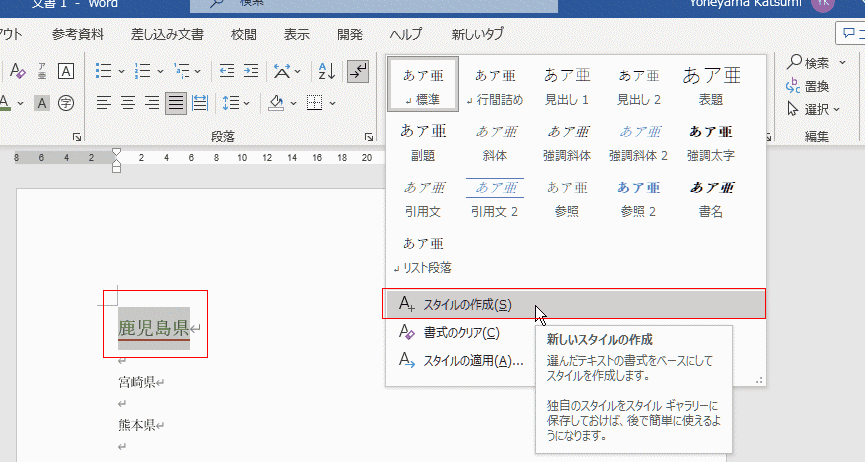The height and width of the screenshot is (462, 865).
Task: Apply the enclosed character (囲い文字) icon
Action: click(66, 102)
